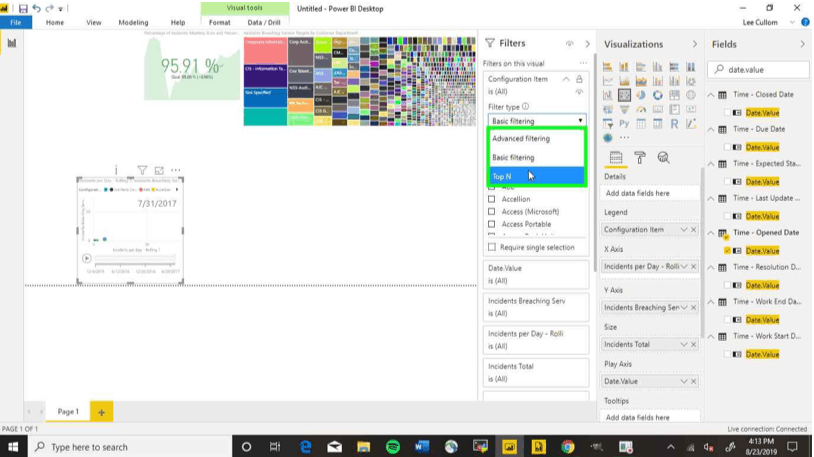Check the Access (Microsoft) checkbox
Screen dimensions: 814x457
(492, 211)
